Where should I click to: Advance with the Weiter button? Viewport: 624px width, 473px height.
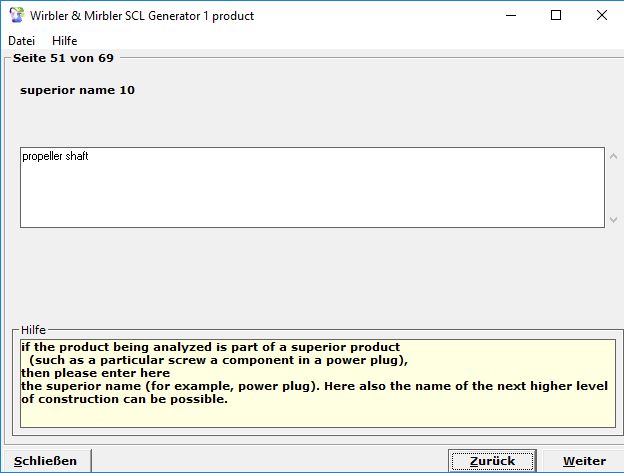pos(584,461)
